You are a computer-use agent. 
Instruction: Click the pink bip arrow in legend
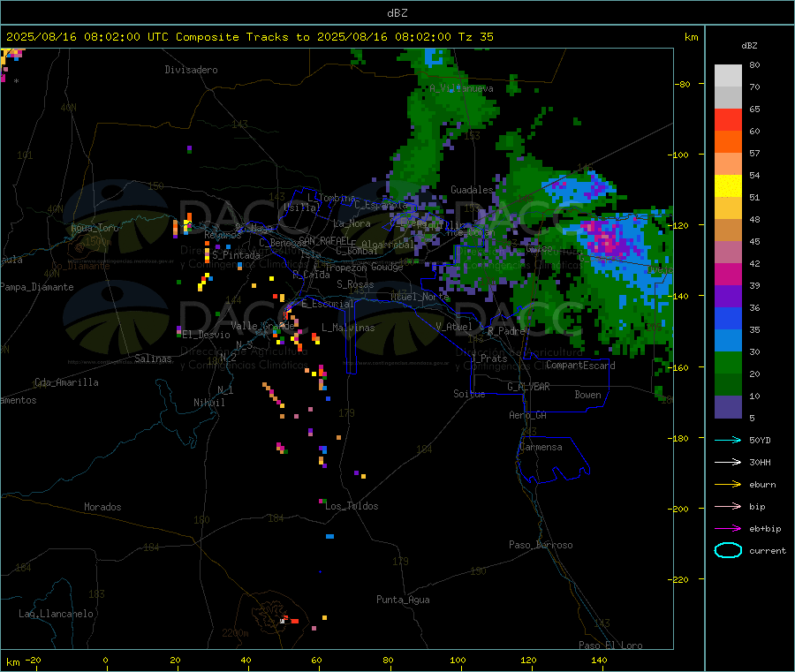[728, 506]
